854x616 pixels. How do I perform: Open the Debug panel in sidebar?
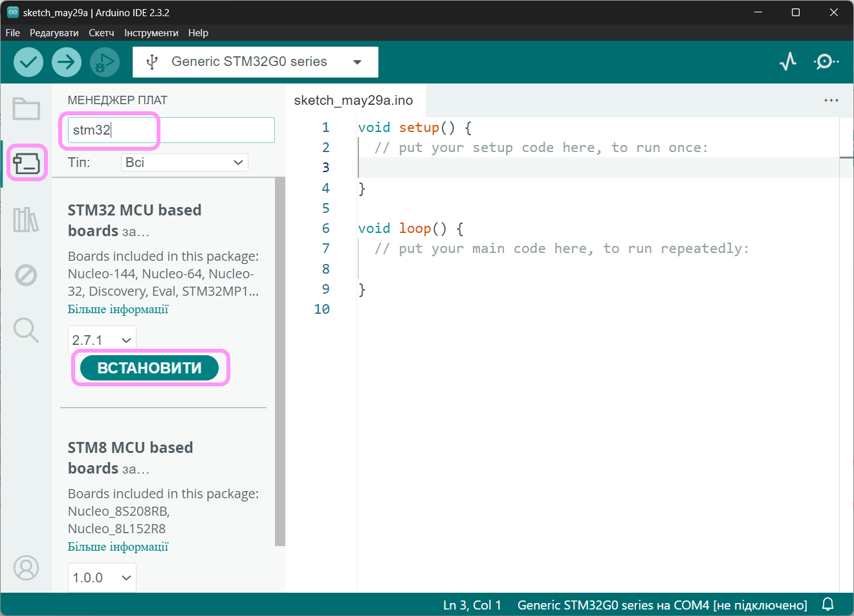(x=27, y=275)
